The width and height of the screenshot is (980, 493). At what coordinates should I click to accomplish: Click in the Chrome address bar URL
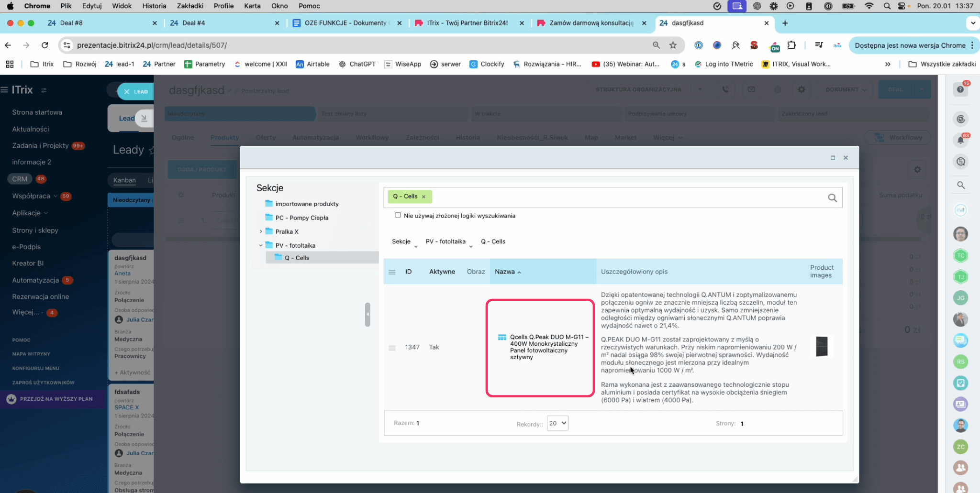click(x=152, y=45)
